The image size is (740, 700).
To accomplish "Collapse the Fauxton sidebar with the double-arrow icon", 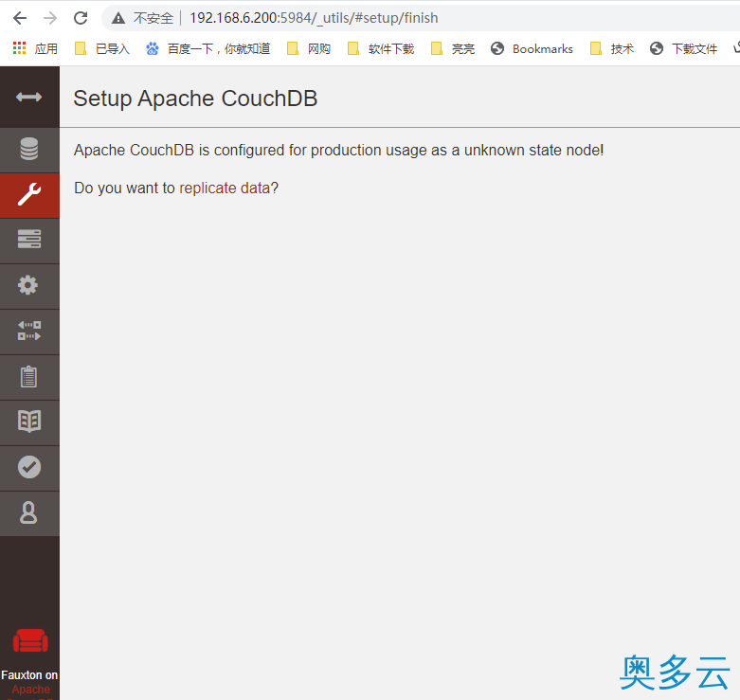I will [28, 98].
